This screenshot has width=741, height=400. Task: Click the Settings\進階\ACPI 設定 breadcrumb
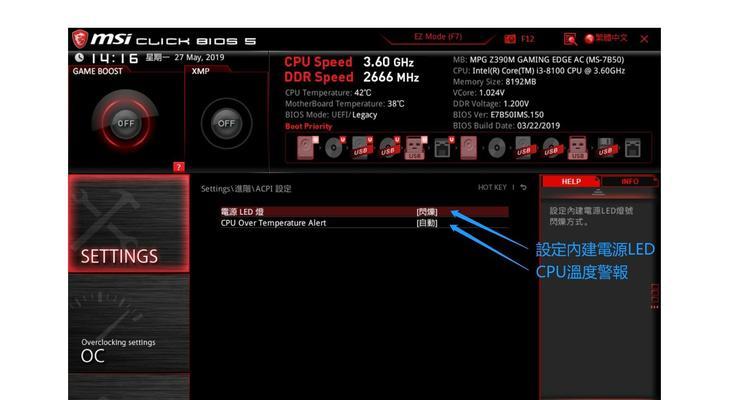pyautogui.click(x=246, y=189)
